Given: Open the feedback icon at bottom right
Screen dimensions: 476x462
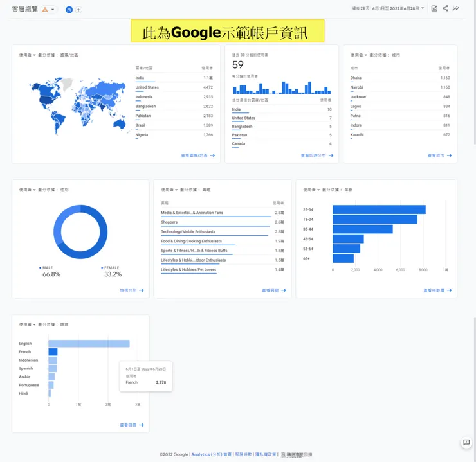Looking at the screenshot, I should point(466,442).
